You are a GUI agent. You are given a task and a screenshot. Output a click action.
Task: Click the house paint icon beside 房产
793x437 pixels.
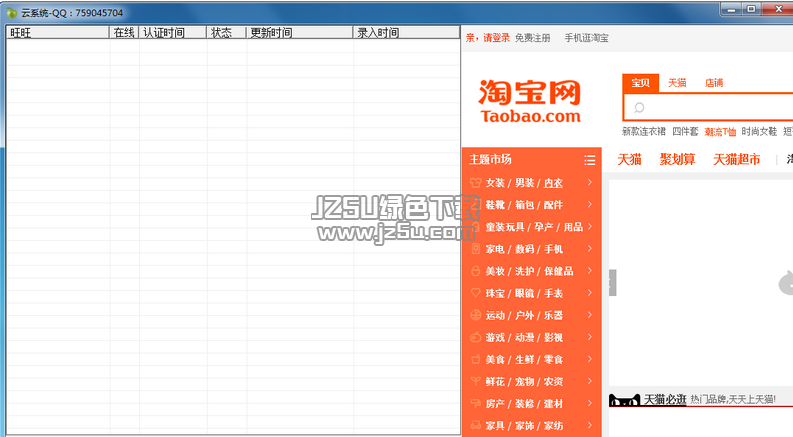coord(475,404)
